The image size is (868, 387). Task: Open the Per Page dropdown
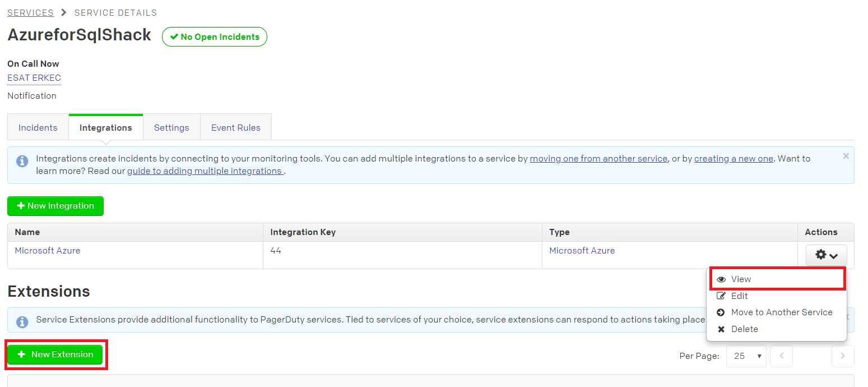(746, 356)
